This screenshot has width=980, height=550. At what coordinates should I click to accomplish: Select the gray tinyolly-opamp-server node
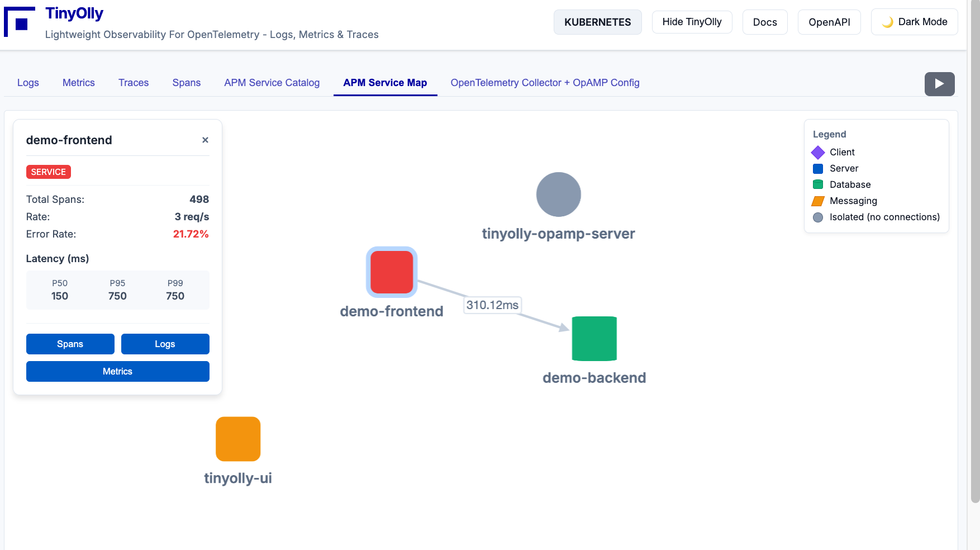(x=558, y=195)
